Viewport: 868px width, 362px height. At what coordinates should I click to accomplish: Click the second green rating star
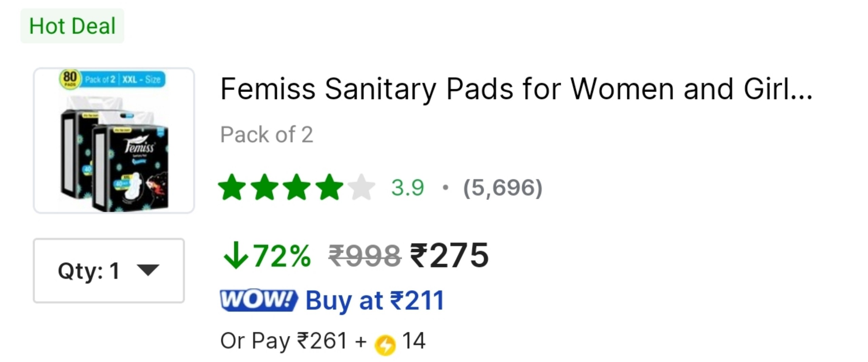(x=264, y=187)
